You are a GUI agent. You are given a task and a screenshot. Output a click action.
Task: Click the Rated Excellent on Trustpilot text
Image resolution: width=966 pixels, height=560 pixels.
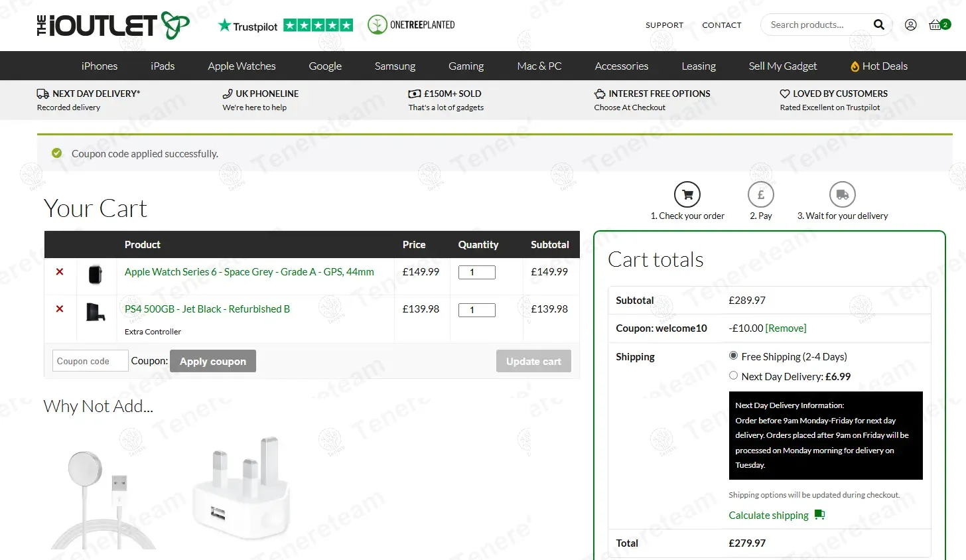click(830, 107)
